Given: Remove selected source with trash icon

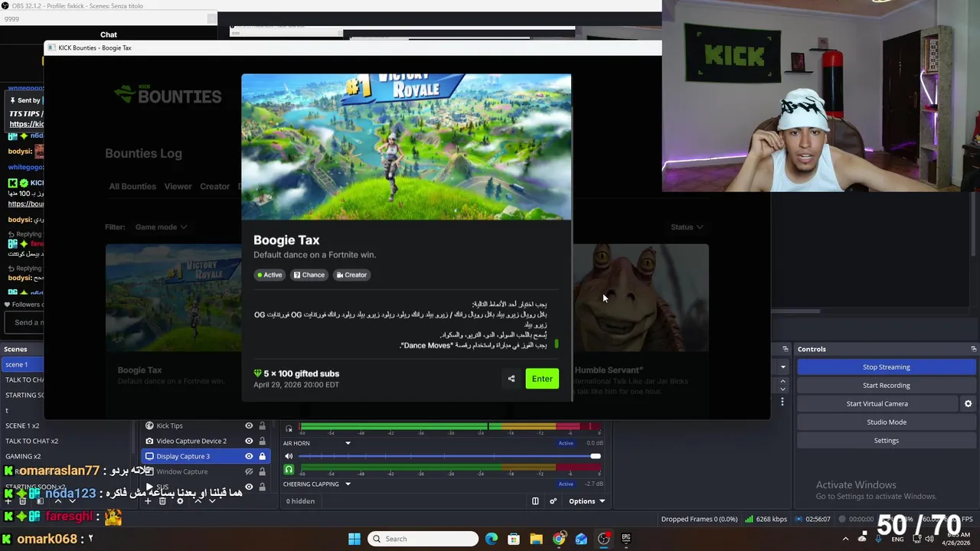Looking at the screenshot, I should click(x=162, y=501).
